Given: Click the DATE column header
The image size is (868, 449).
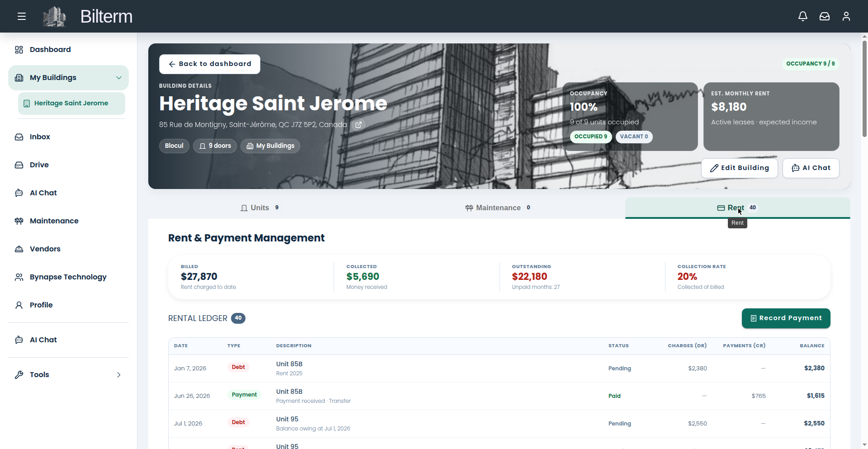Looking at the screenshot, I should 181,346.
